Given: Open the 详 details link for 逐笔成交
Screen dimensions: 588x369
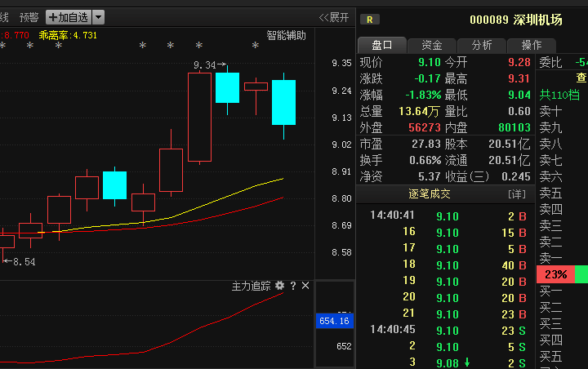Looking at the screenshot, I should pyautogui.click(x=517, y=194).
